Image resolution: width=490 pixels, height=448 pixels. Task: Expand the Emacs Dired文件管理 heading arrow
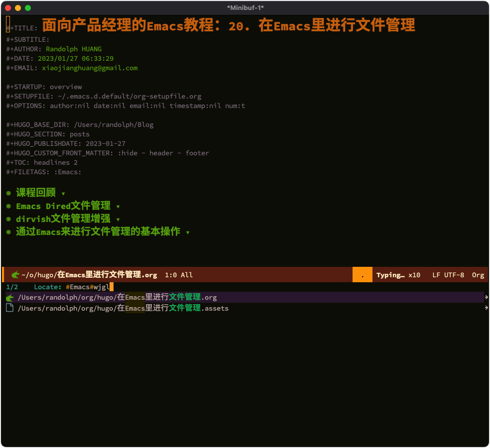(x=118, y=207)
